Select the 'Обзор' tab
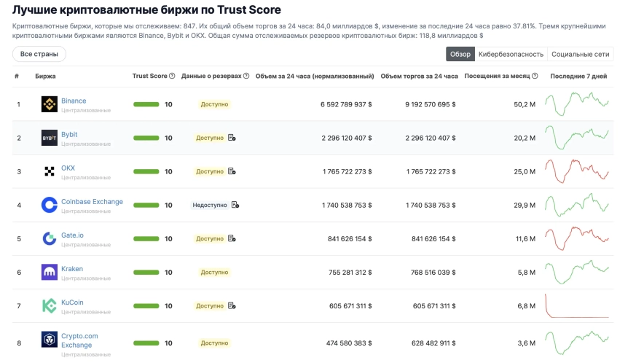 click(x=460, y=54)
